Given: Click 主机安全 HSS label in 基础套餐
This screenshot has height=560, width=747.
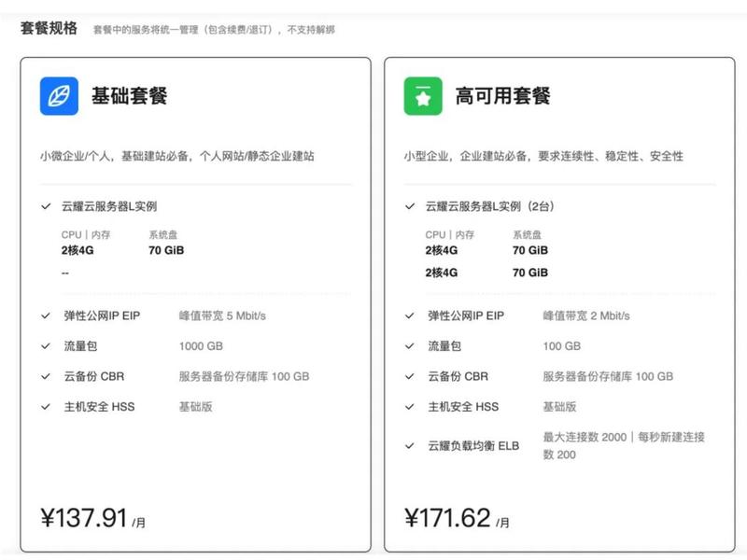Looking at the screenshot, I should pos(100,407).
